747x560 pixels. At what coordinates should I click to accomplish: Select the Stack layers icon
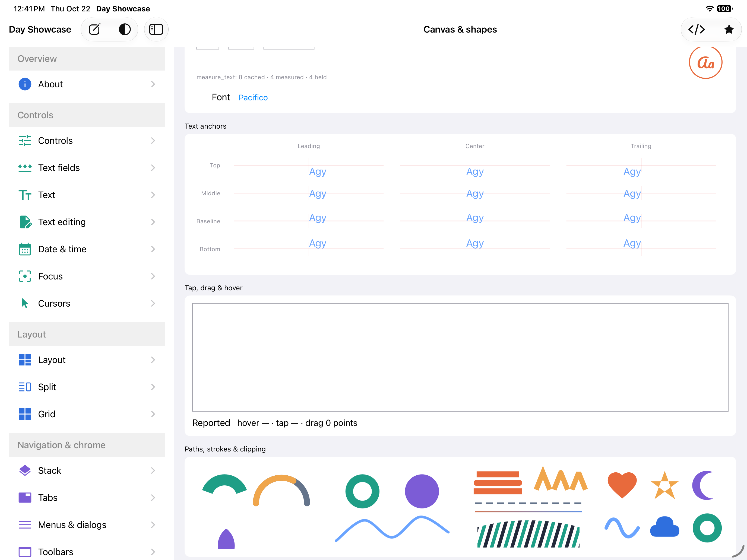tap(25, 470)
